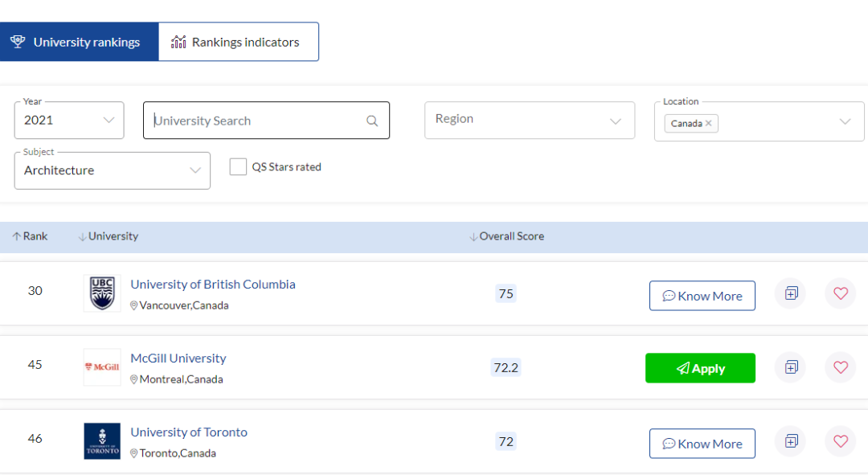
Task: Enable the QS Stars rated checkbox
Action: [x=238, y=166]
